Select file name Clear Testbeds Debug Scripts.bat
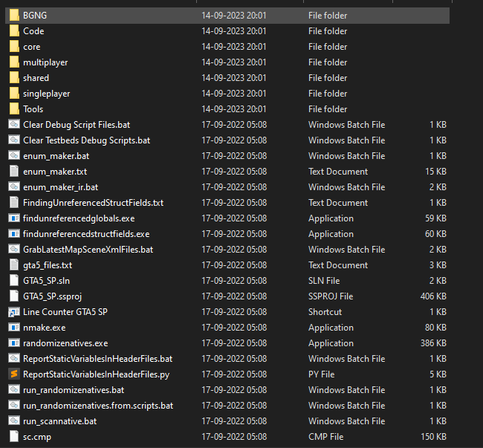 point(86,140)
